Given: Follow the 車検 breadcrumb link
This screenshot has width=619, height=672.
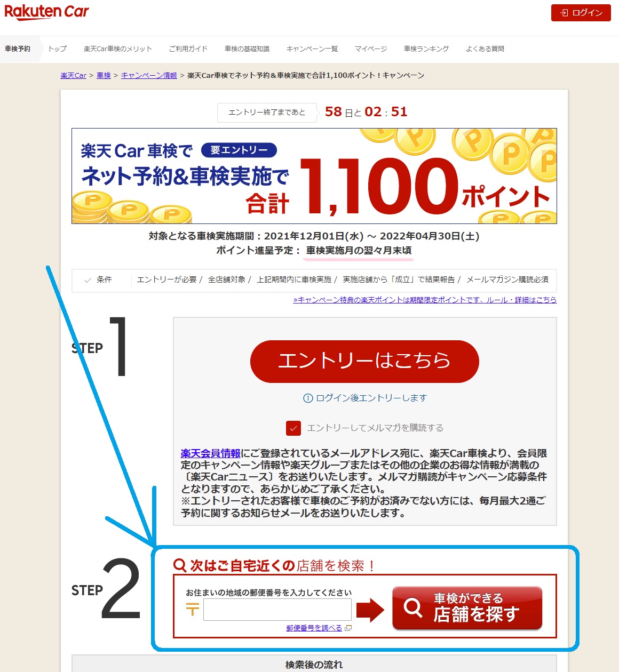Looking at the screenshot, I should click(x=104, y=76).
